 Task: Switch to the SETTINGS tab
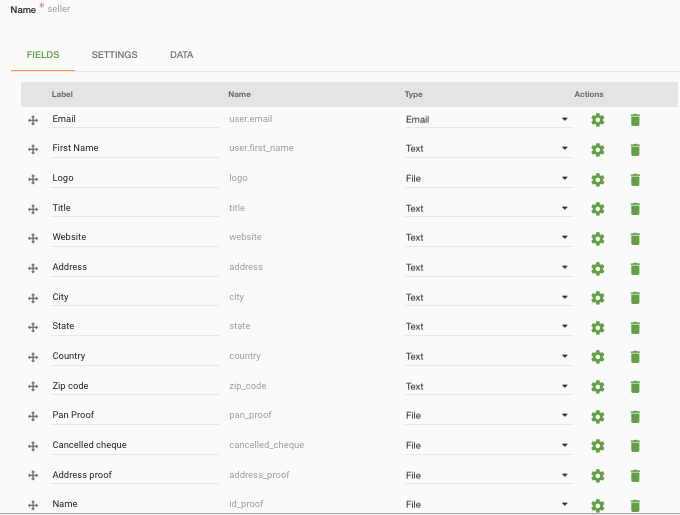click(x=114, y=55)
